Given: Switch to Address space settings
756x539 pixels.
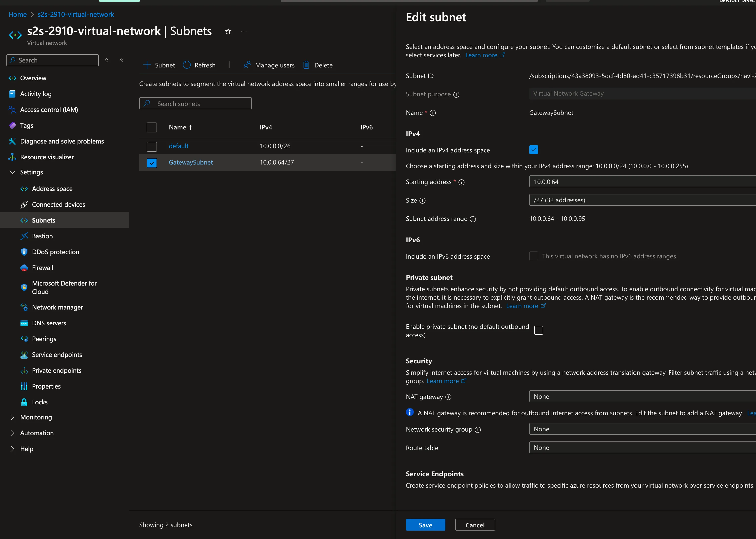Looking at the screenshot, I should coord(52,188).
